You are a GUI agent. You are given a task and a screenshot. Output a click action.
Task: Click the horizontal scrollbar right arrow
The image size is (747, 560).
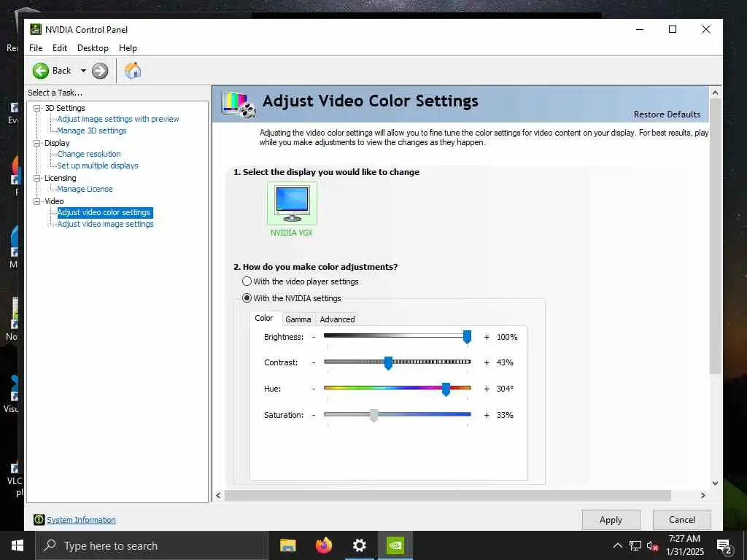pyautogui.click(x=703, y=495)
